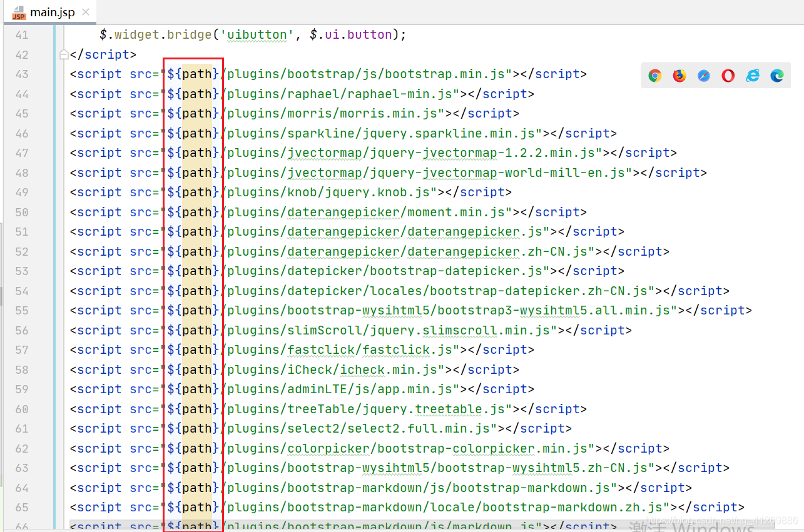Image resolution: width=804 pixels, height=532 pixels.
Task: Click jquery-jvectormap-world-mill-en.js text
Action: pos(498,173)
